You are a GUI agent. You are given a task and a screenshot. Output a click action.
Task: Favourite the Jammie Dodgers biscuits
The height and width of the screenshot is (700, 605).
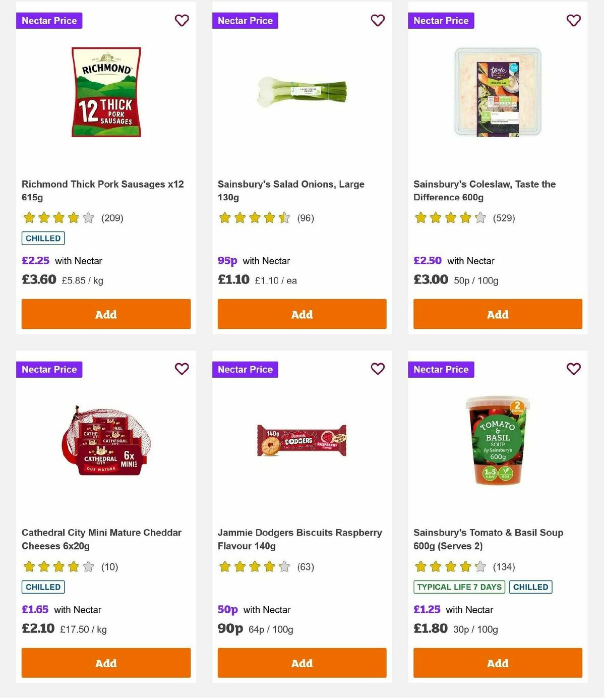tap(378, 369)
